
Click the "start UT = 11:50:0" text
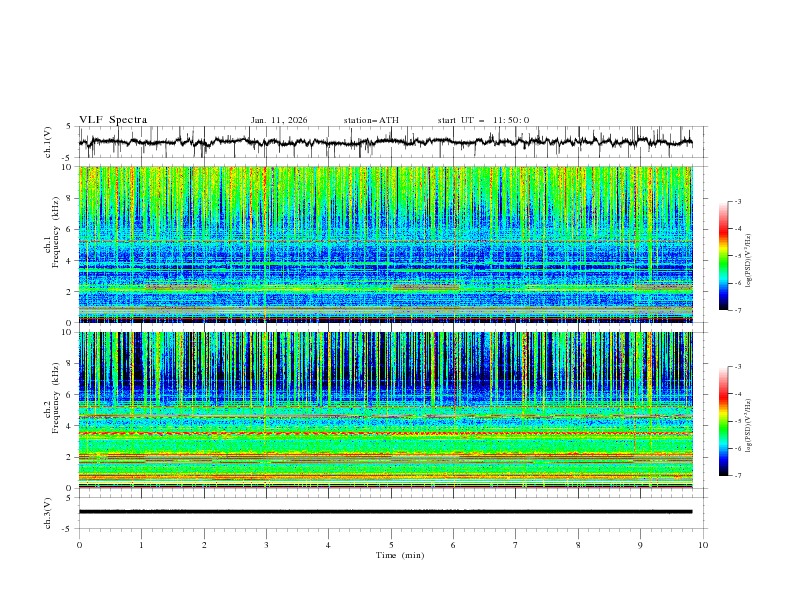click(x=483, y=120)
